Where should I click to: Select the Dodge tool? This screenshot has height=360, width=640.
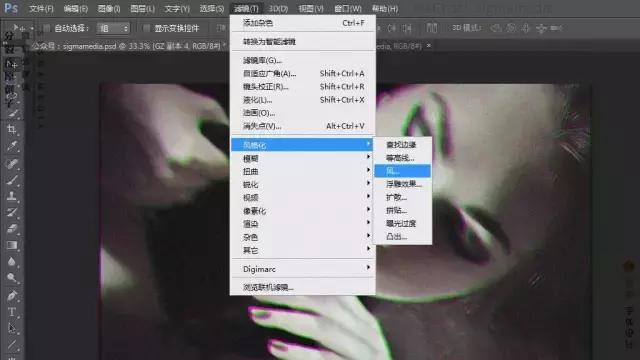coord(12,278)
